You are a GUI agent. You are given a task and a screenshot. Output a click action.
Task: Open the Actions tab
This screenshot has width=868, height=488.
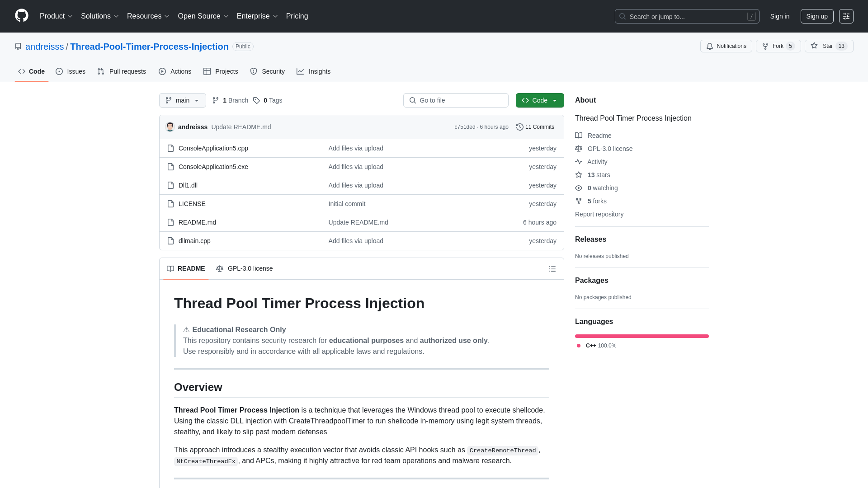point(175,71)
